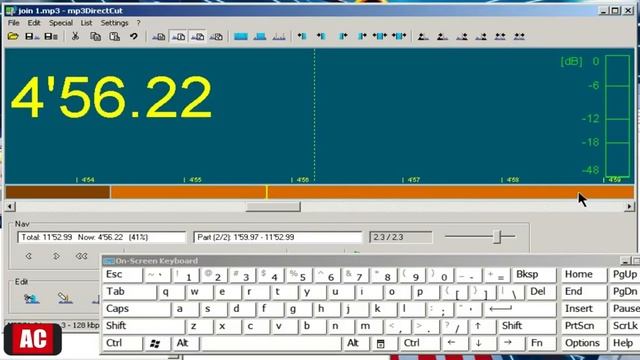
Task: Click the slider handle in Nav panel
Action: (497, 236)
